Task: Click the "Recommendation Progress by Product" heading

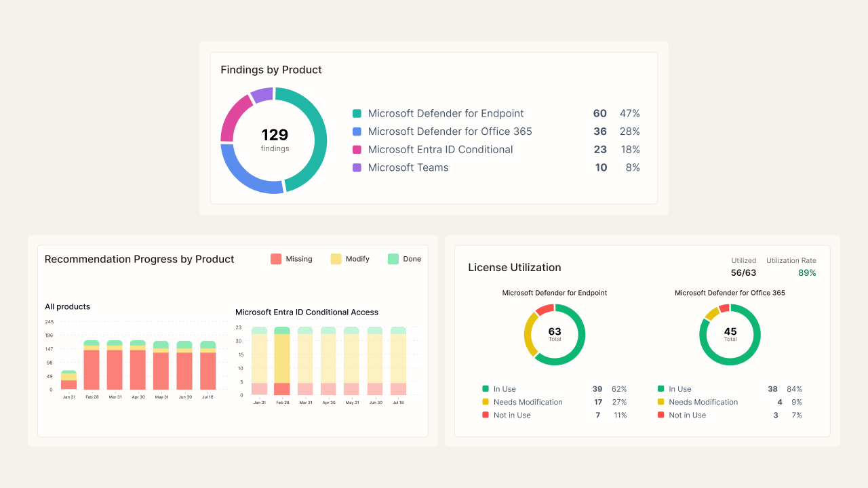Action: click(140, 259)
